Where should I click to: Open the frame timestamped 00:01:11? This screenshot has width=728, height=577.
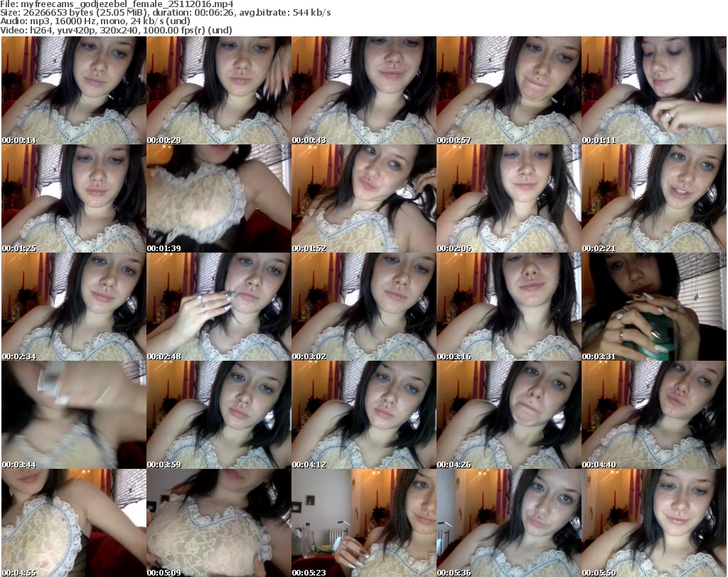[653, 90]
